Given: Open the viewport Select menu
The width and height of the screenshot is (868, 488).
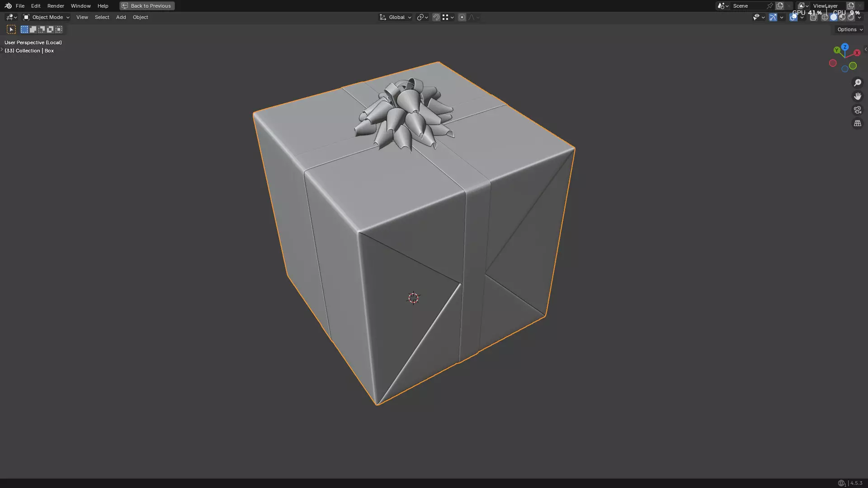Looking at the screenshot, I should click(102, 17).
